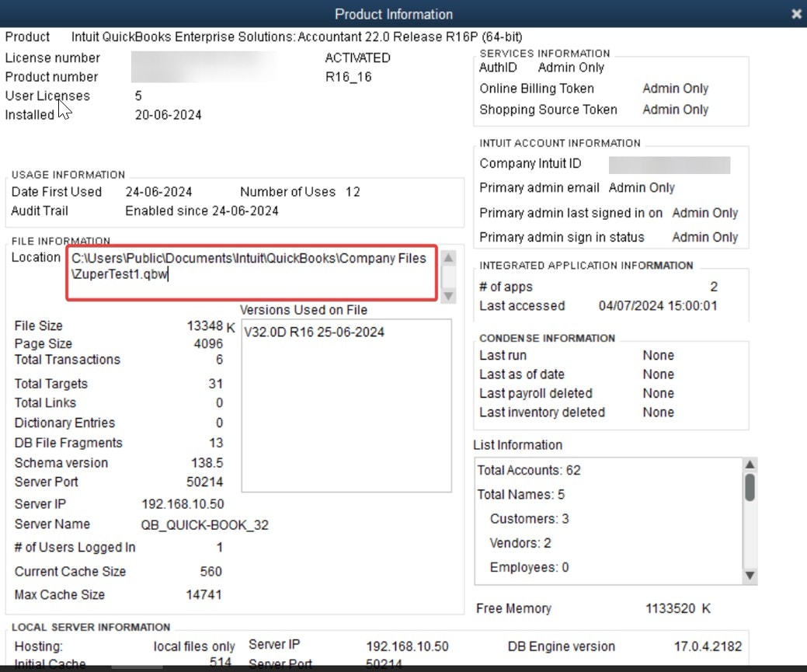Click the List Information scroll up arrow

pos(750,465)
